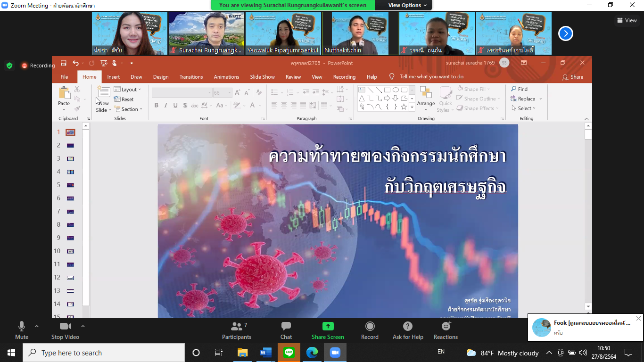Screen dimensions: 644x362
Task: Select the Text Box shape in gallery
Action: pyautogui.click(x=362, y=90)
